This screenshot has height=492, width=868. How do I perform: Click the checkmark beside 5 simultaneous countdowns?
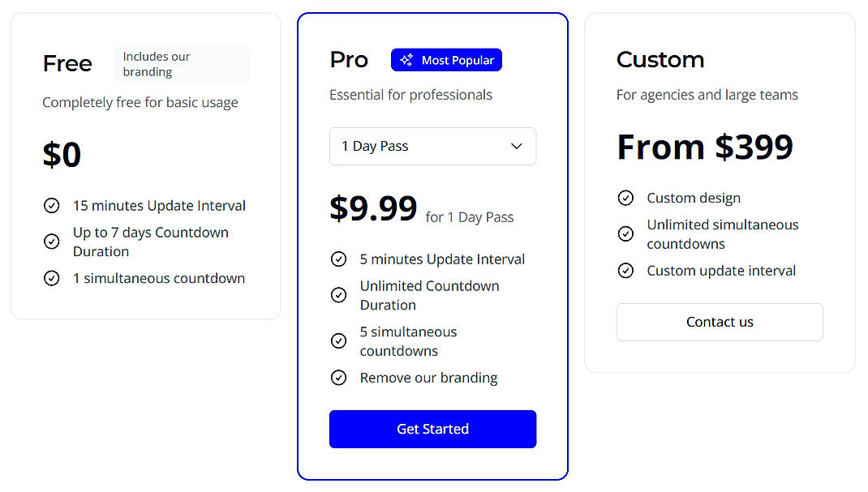pos(339,340)
